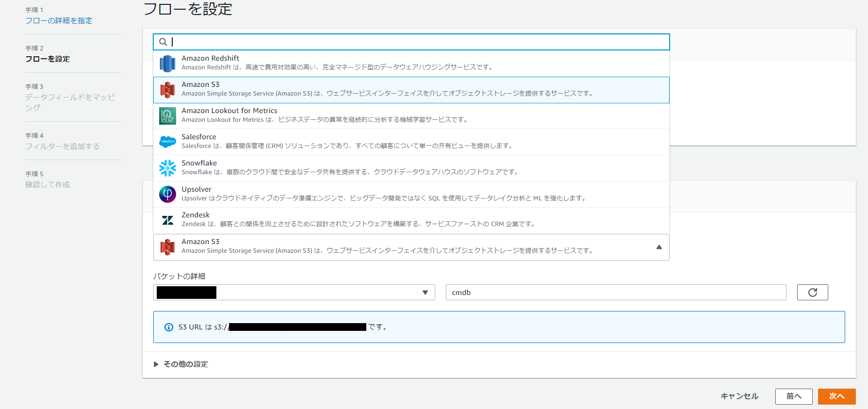
Task: Click the バケットの詳細 label
Action: click(179, 276)
